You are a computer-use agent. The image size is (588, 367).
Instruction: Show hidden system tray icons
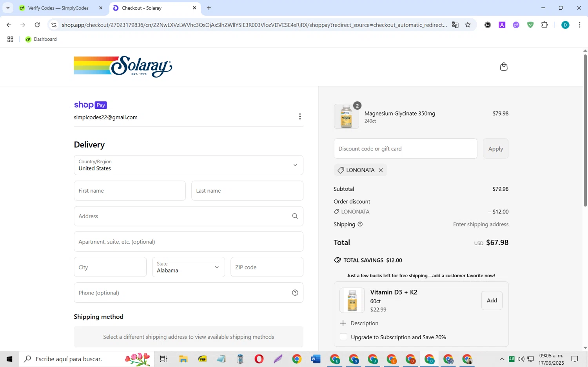(x=502, y=359)
